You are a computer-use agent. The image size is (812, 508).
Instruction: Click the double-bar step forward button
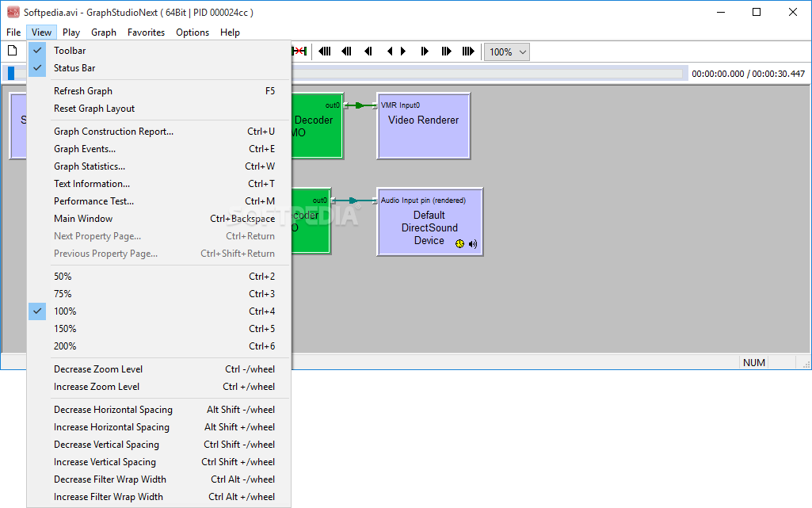click(x=446, y=52)
